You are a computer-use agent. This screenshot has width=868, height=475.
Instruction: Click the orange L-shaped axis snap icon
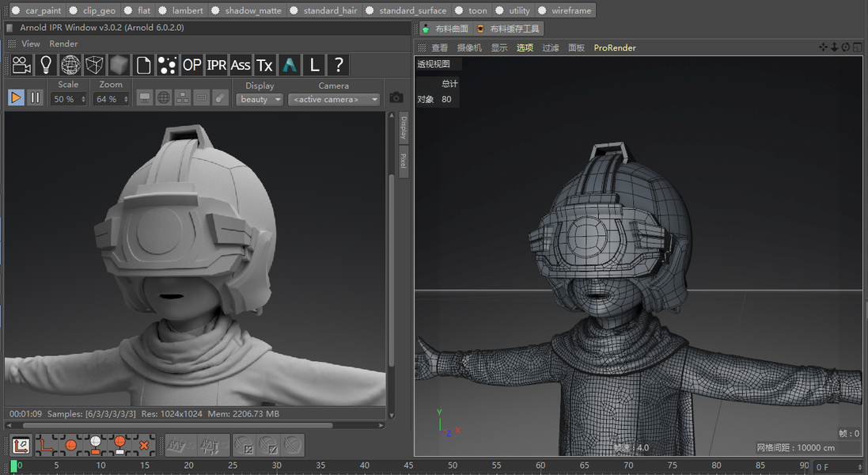tap(47, 445)
